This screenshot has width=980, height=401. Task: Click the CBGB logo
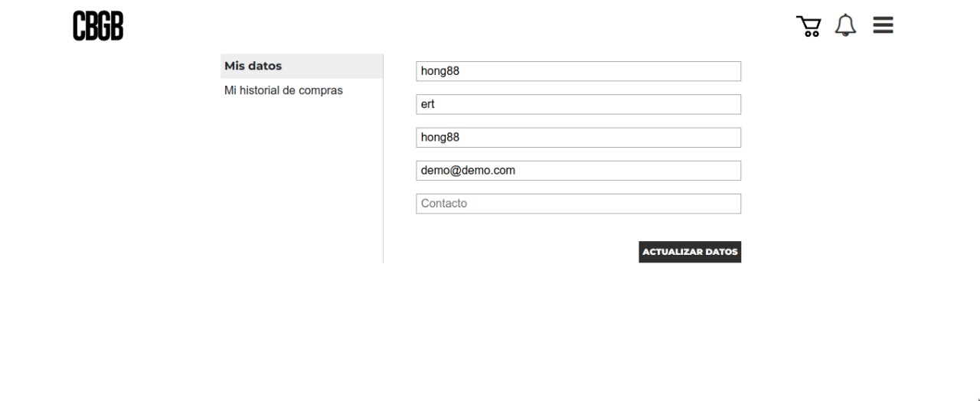pyautogui.click(x=98, y=26)
